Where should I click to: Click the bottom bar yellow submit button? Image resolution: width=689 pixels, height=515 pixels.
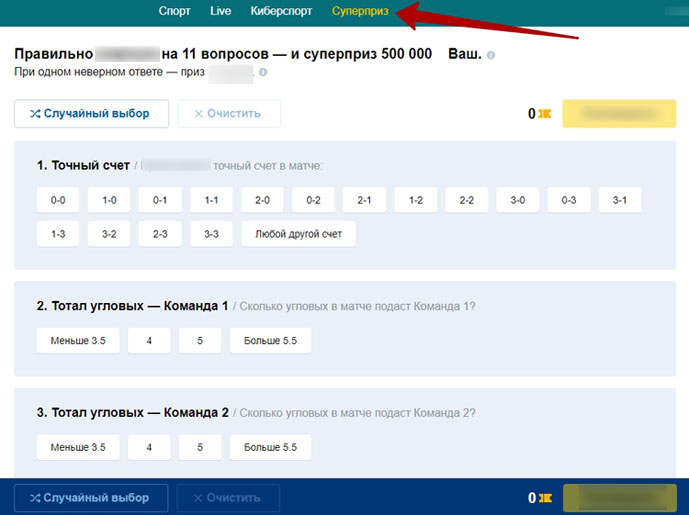click(620, 498)
